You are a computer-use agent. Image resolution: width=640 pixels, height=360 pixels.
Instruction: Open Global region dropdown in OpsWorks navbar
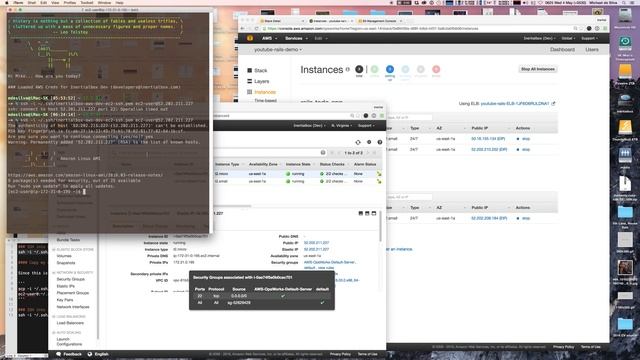coord(568,38)
